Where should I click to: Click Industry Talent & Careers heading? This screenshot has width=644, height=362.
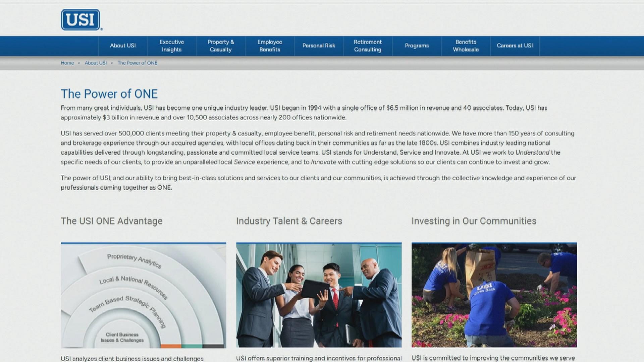tap(289, 221)
